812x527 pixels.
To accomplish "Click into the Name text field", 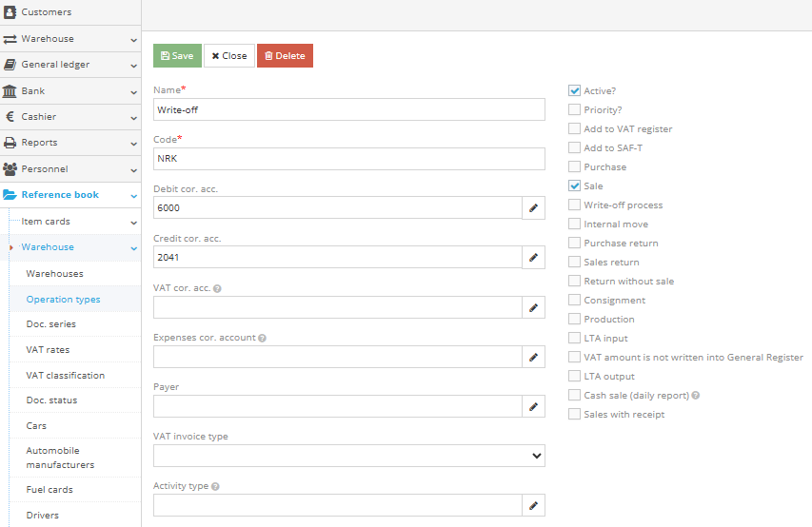I will pyautogui.click(x=348, y=109).
